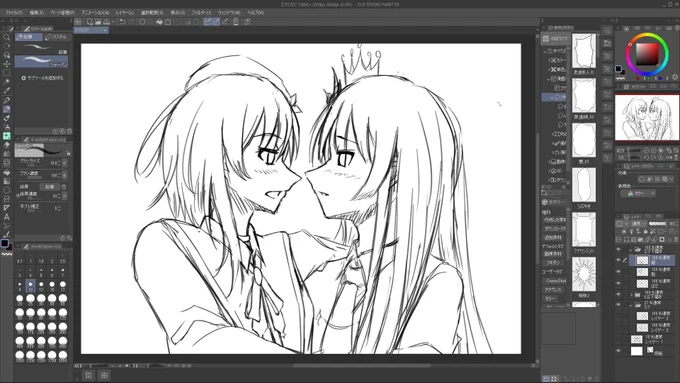
Task: Click Undo arrow in command bar
Action: [x=123, y=21]
